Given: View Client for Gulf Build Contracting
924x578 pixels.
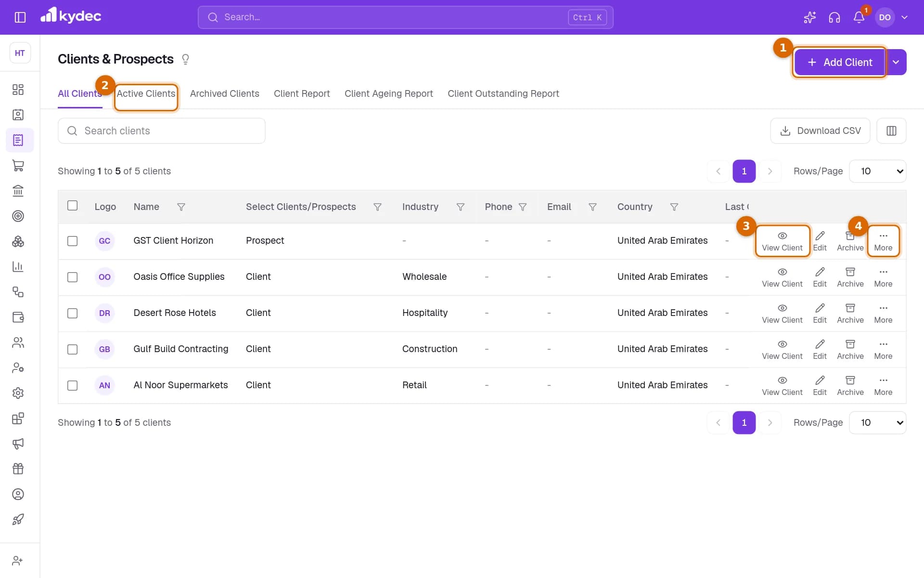Looking at the screenshot, I should pyautogui.click(x=782, y=349).
